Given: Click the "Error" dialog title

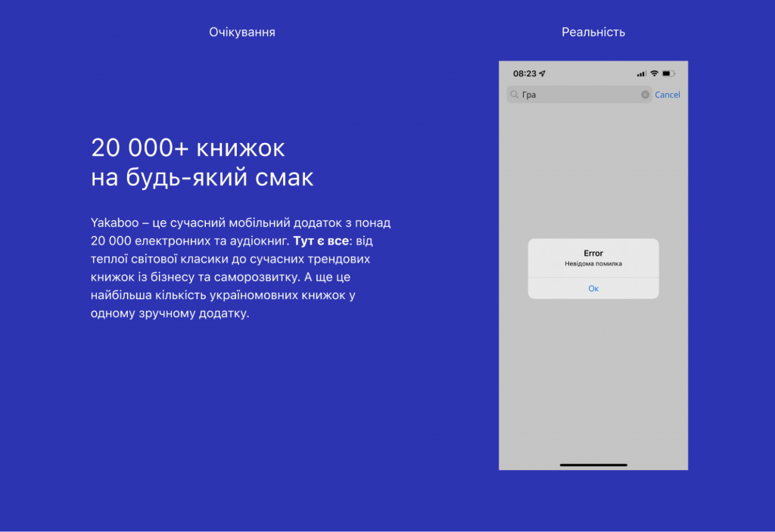Looking at the screenshot, I should (593, 253).
